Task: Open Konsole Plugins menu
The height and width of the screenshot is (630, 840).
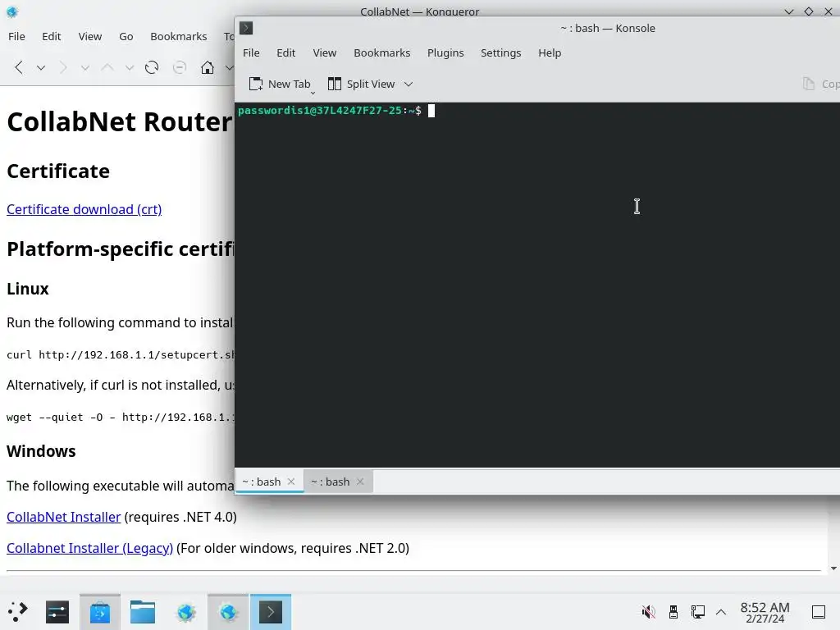Action: pos(445,53)
